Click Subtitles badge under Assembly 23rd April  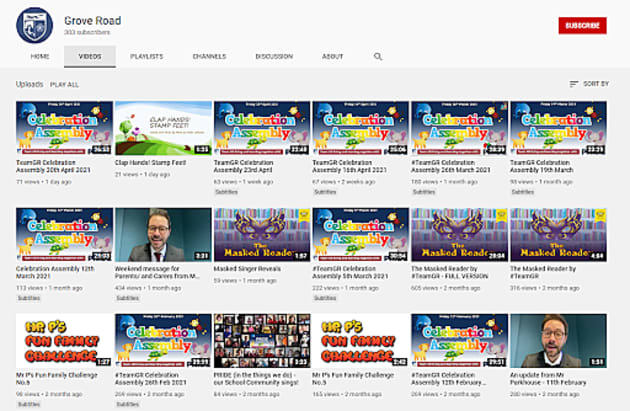pyautogui.click(x=226, y=192)
